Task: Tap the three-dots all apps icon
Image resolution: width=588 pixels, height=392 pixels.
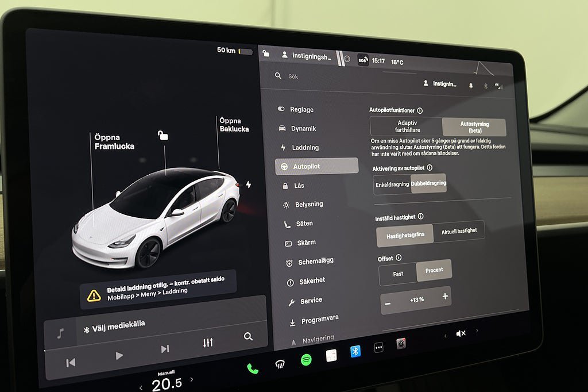Action: coord(378,347)
